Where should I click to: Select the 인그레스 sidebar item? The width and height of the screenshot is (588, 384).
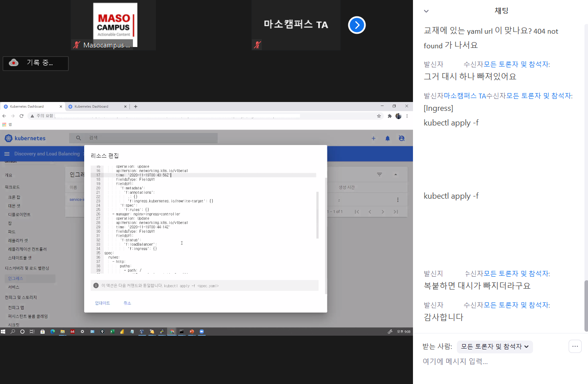tap(16, 278)
